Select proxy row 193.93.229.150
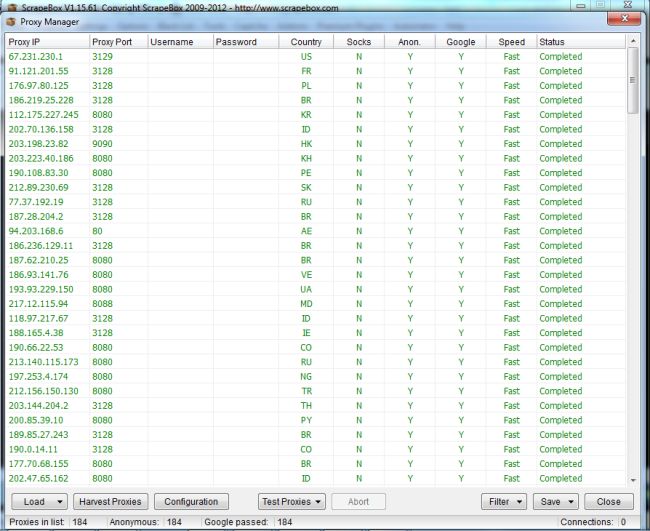Screen dimensions: 650x531 [x=315, y=289]
